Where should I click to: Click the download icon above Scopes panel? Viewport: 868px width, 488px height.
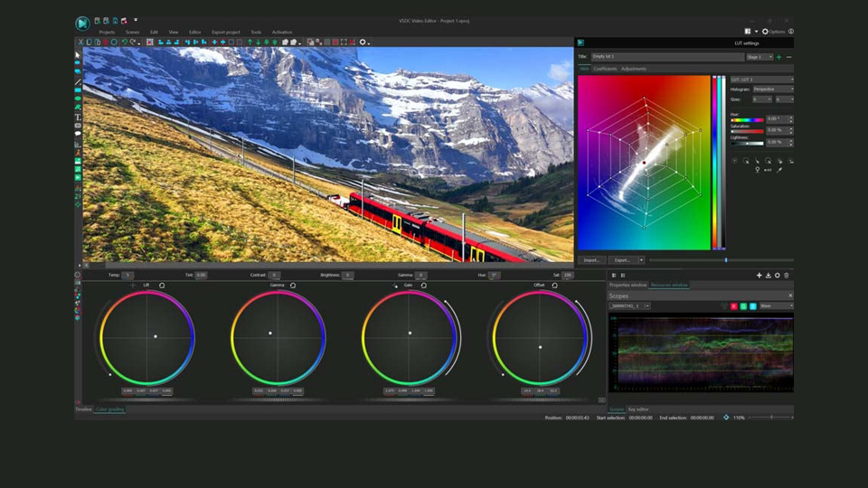(769, 275)
